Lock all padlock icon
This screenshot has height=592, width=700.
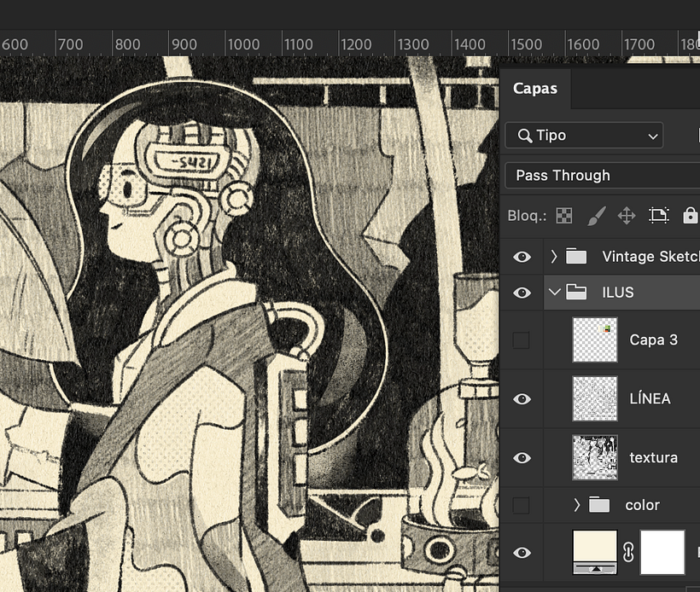click(x=690, y=216)
